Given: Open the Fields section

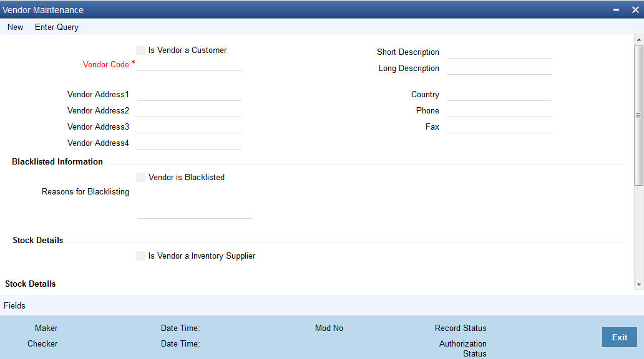Looking at the screenshot, I should [x=14, y=305].
